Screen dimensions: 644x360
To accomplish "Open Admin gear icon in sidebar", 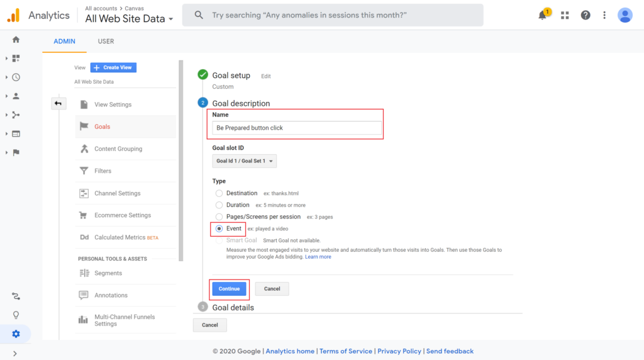I will [16, 334].
